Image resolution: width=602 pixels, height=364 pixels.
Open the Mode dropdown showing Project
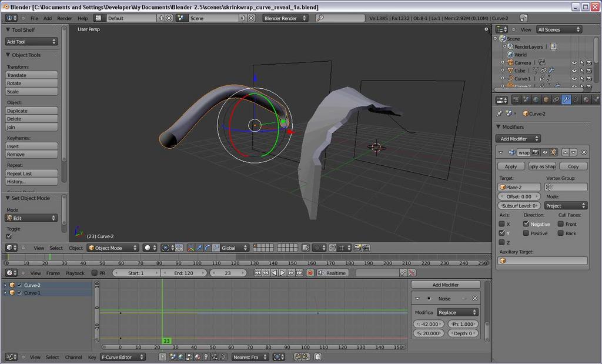click(566, 206)
